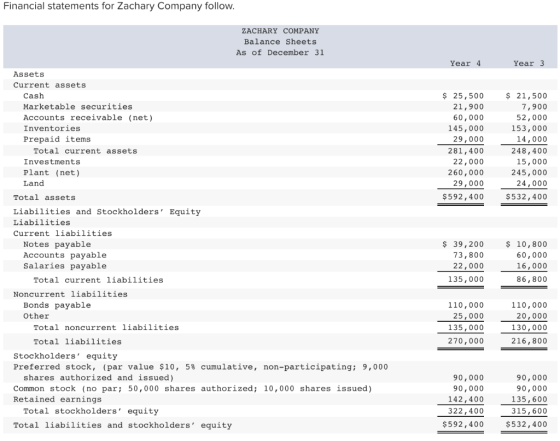The image size is (560, 441).
Task: Click the 'Current assets' row label
Action: coord(50,85)
